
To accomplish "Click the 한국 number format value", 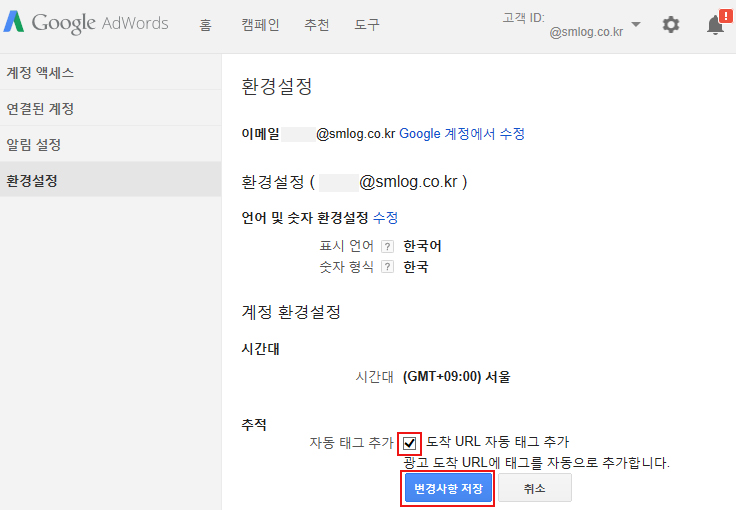I will [416, 267].
